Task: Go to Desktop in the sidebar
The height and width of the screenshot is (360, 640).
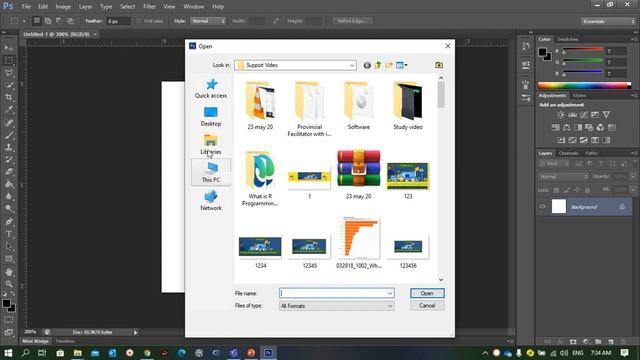Action: pos(211,116)
